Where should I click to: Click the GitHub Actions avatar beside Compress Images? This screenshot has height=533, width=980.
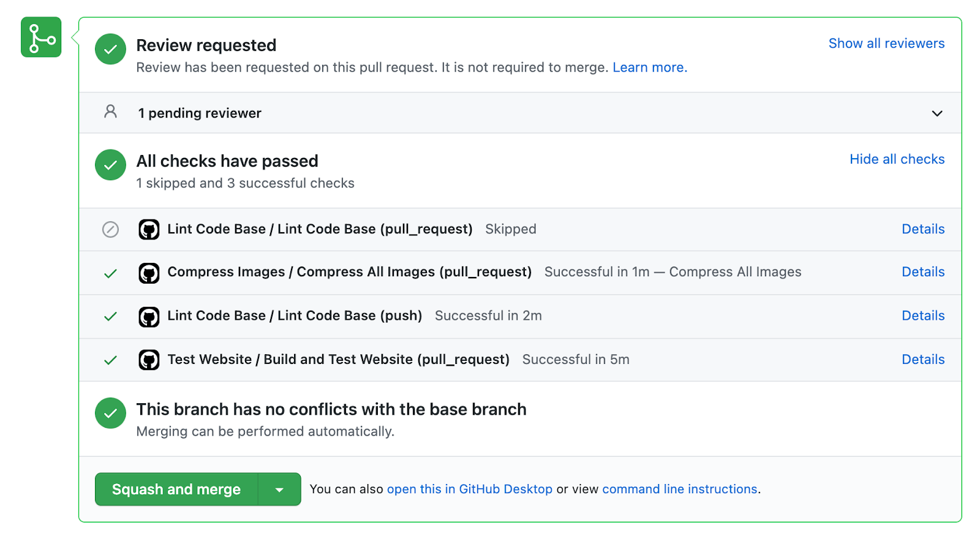[149, 273]
